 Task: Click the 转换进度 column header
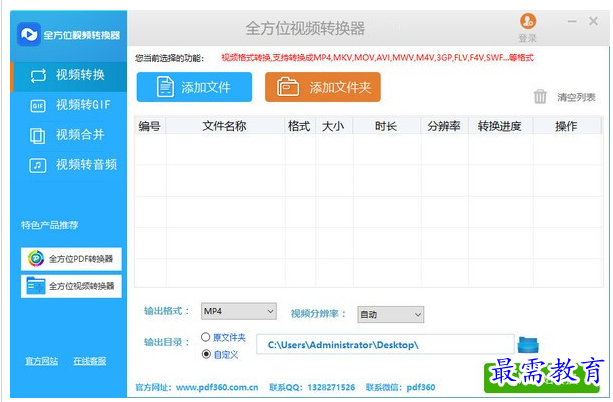[500, 126]
